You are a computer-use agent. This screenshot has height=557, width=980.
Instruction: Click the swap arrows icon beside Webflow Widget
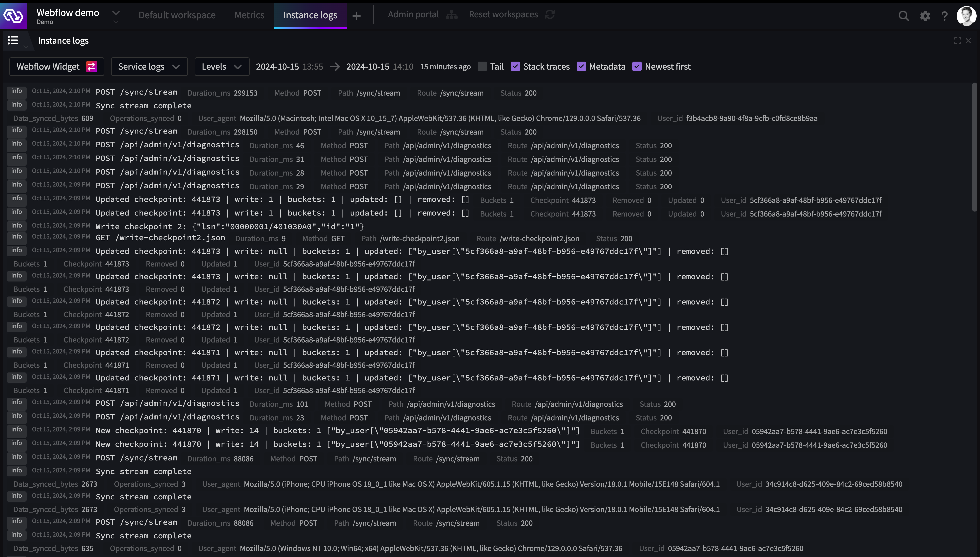click(91, 67)
